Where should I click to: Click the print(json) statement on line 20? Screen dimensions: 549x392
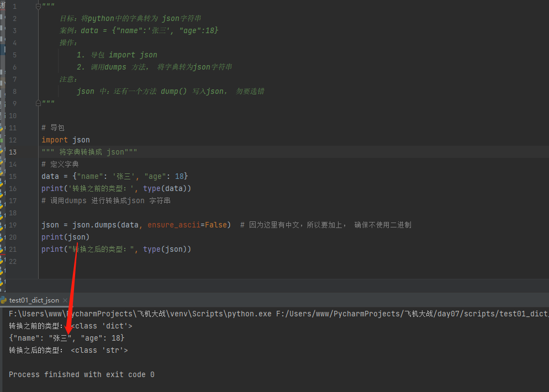pyautogui.click(x=65, y=237)
